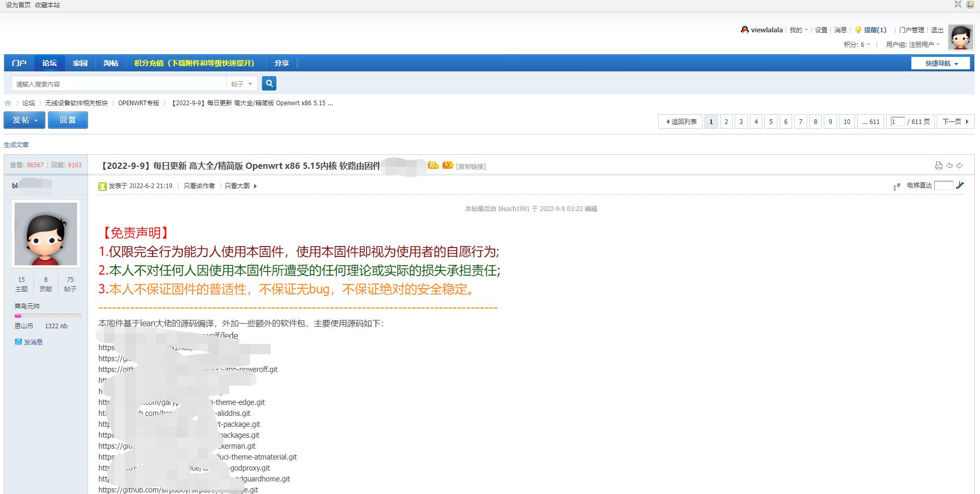Click the author's 主题 count of 15
This screenshot has height=494, width=980.
(x=21, y=280)
